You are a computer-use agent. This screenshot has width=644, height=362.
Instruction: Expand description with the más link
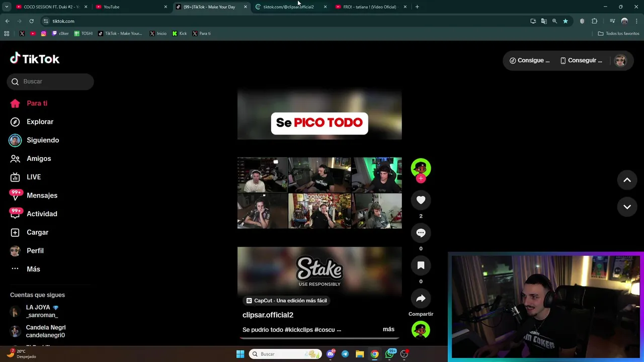[x=388, y=329]
